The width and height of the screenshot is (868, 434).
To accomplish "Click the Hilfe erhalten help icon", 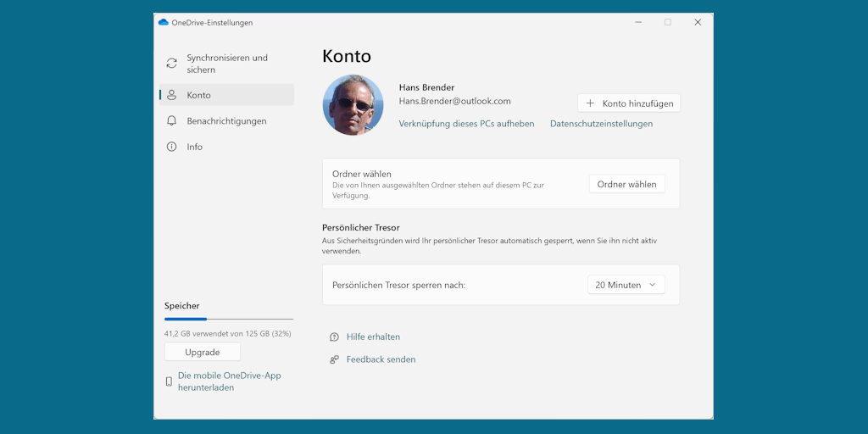I will (x=334, y=337).
